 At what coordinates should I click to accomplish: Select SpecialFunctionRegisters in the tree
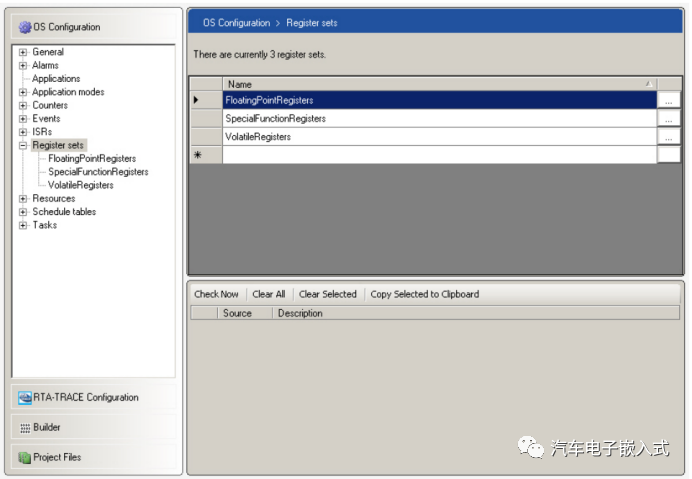click(98, 172)
